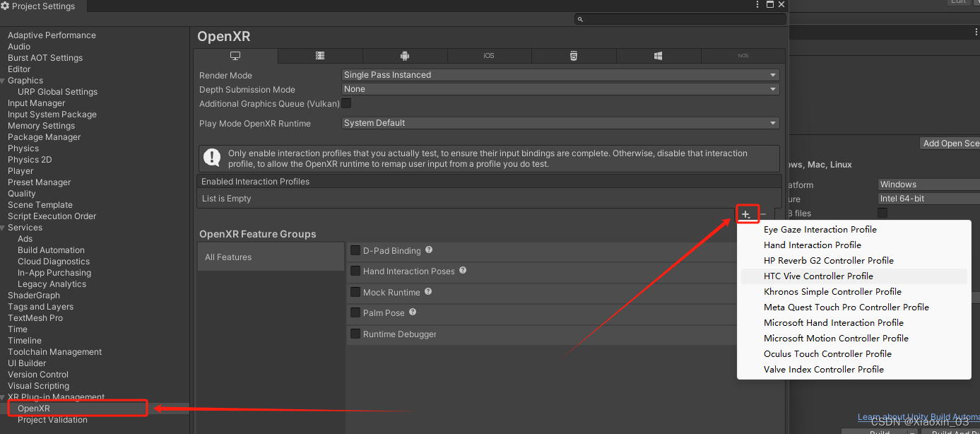Viewport: 980px width, 434px height.
Task: Select the Android platform tab
Action: [x=405, y=55]
